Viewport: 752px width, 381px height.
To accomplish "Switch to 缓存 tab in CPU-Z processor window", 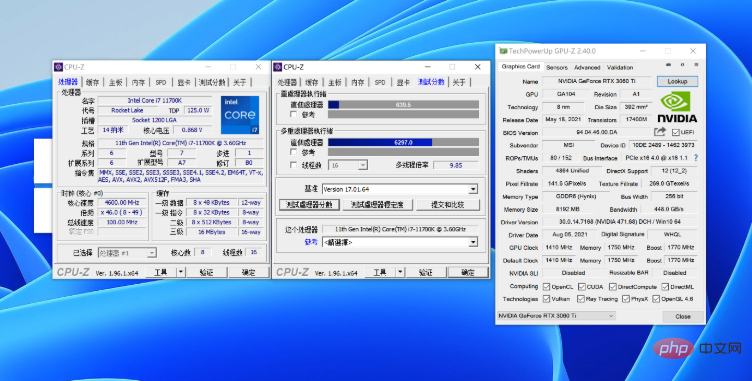I will point(92,82).
